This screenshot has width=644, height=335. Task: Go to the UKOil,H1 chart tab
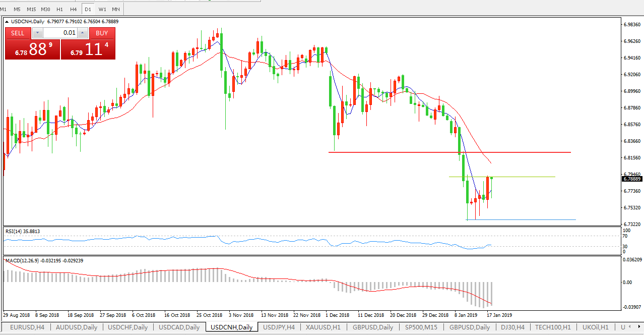pyautogui.click(x=595, y=327)
